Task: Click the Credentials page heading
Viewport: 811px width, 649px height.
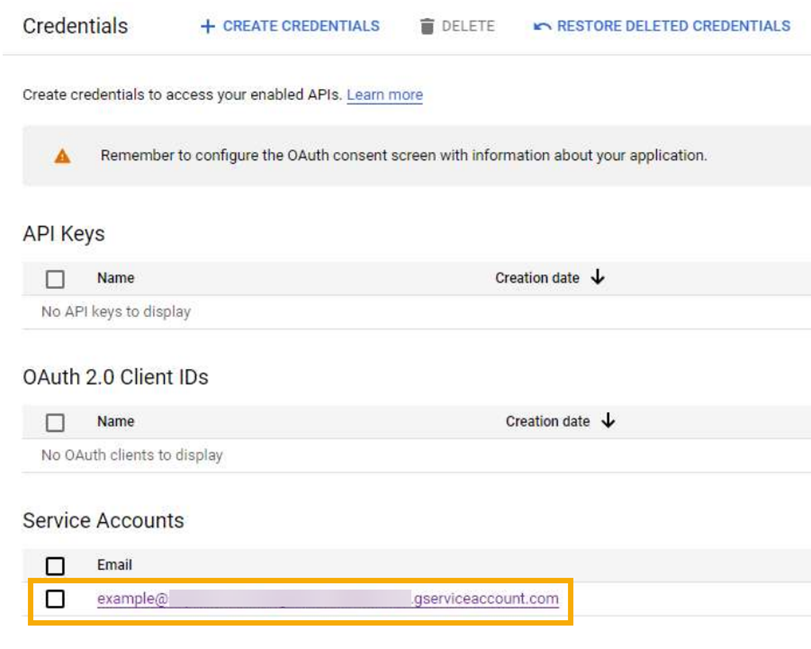Action: (x=74, y=27)
